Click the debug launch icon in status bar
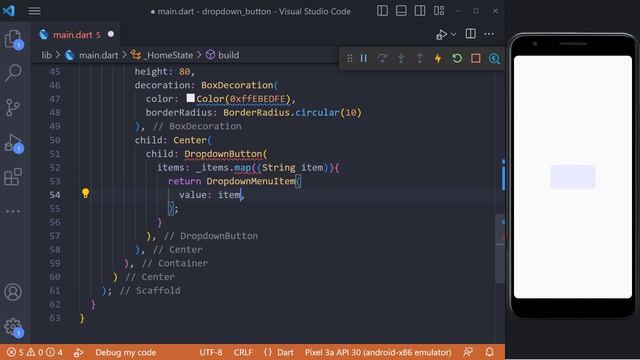 [x=78, y=352]
